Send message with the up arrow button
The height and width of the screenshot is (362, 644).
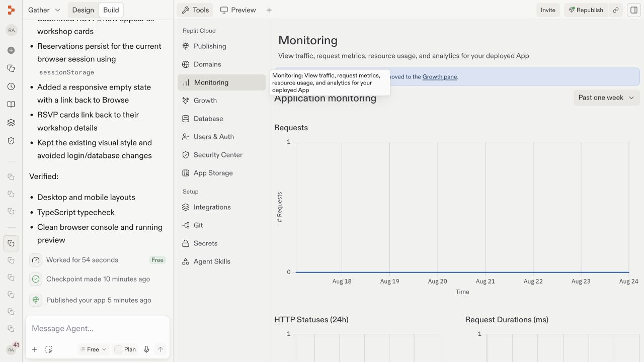(160, 349)
